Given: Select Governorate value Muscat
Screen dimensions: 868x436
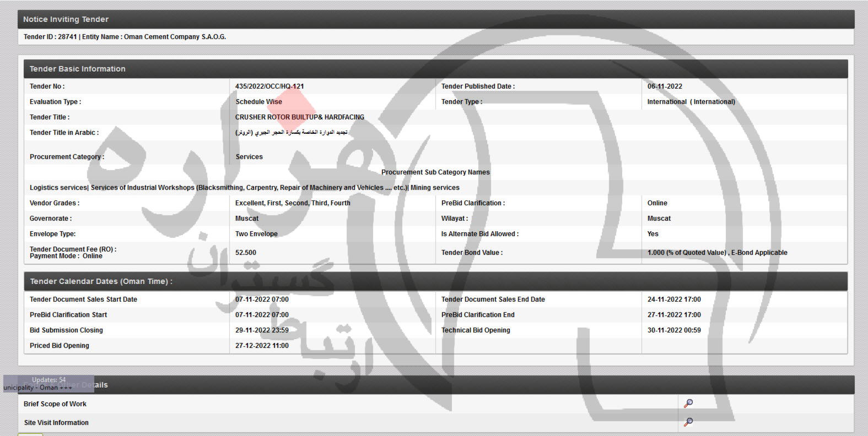Looking at the screenshot, I should (x=247, y=219).
